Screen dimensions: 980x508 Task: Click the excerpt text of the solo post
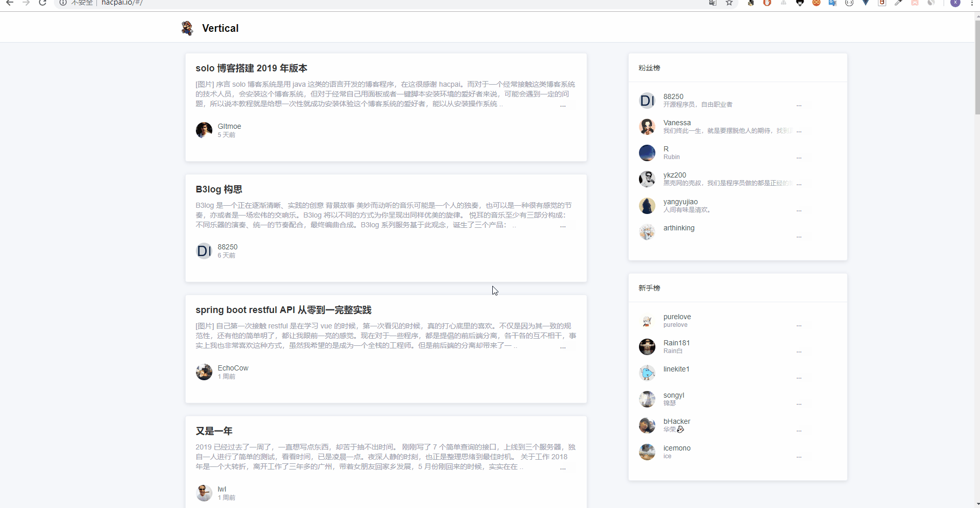385,94
